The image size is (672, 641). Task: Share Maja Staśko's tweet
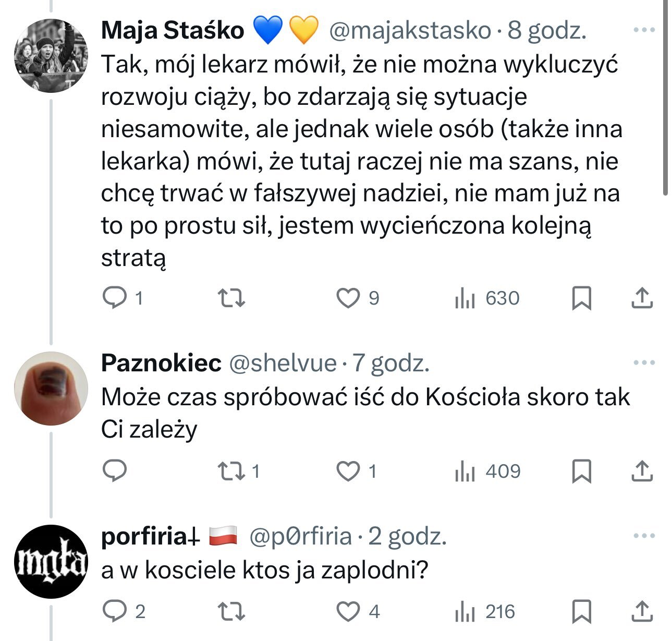coord(642,298)
